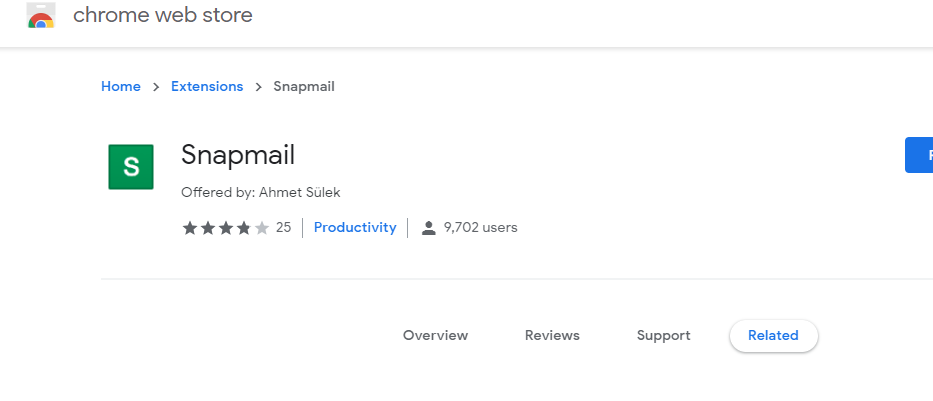Go to the Home breadcrumb link

tap(121, 87)
